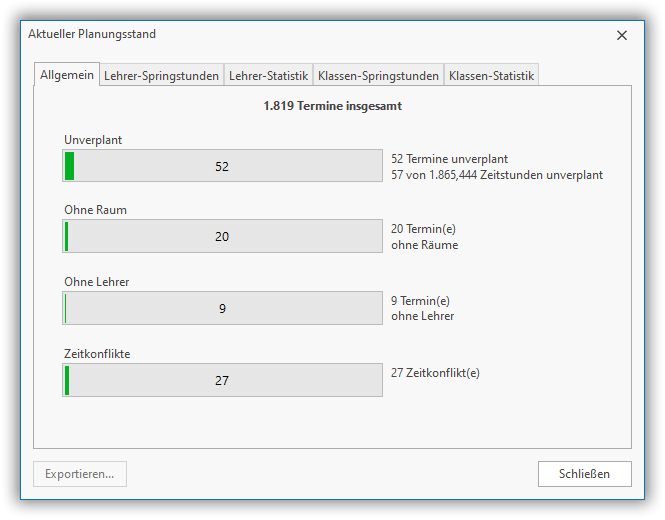Show the Klassen-Statistik tab
Viewport: 665px width, 520px height.
[x=491, y=76]
